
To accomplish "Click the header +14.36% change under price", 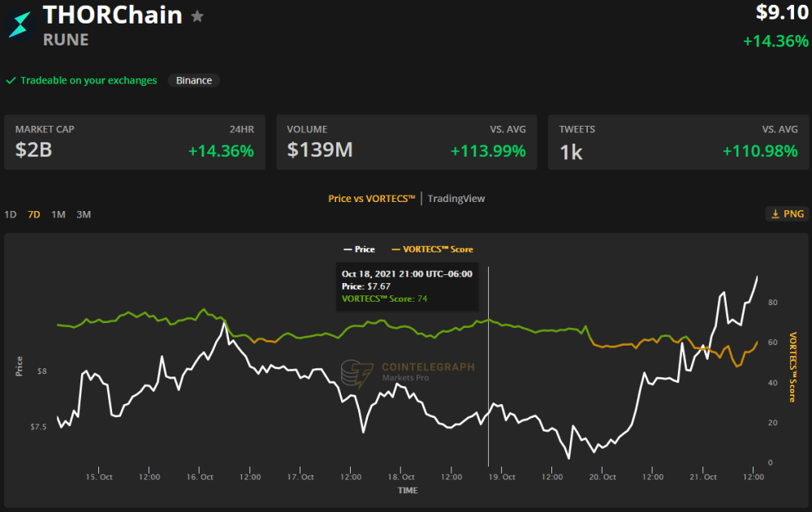I will tap(775, 41).
